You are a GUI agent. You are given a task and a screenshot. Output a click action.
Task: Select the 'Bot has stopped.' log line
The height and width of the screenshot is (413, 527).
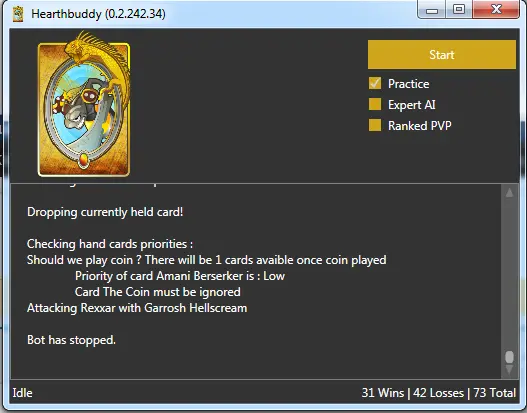(x=71, y=340)
